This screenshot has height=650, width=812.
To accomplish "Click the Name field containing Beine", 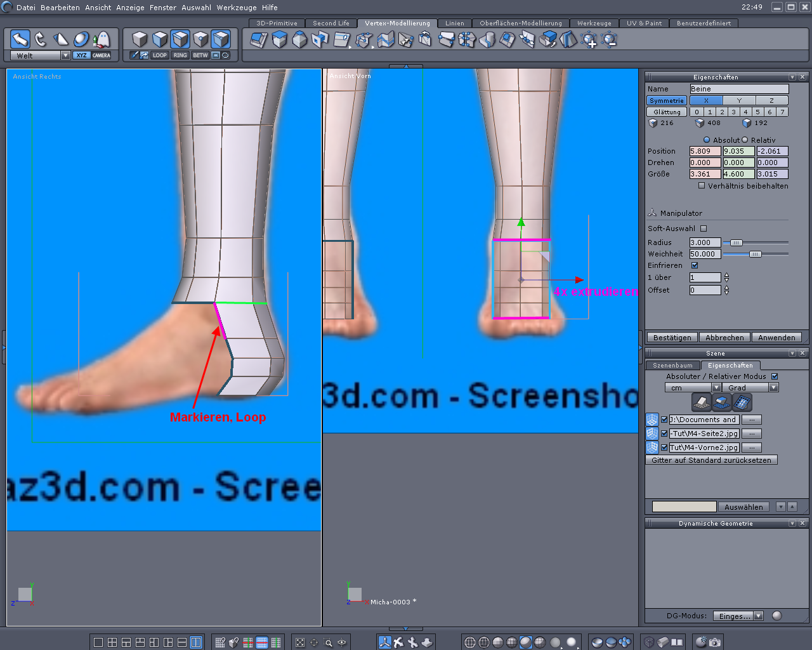I will coord(739,89).
